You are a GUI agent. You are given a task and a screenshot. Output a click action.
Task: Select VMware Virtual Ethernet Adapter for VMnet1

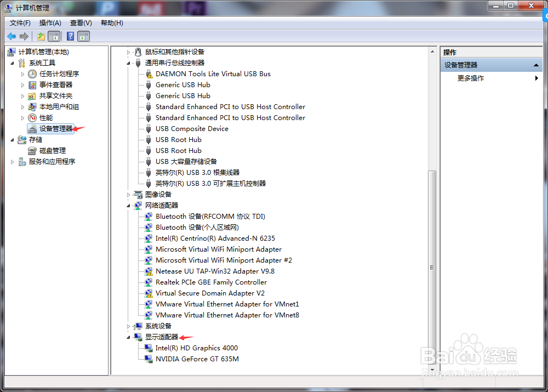point(227,304)
